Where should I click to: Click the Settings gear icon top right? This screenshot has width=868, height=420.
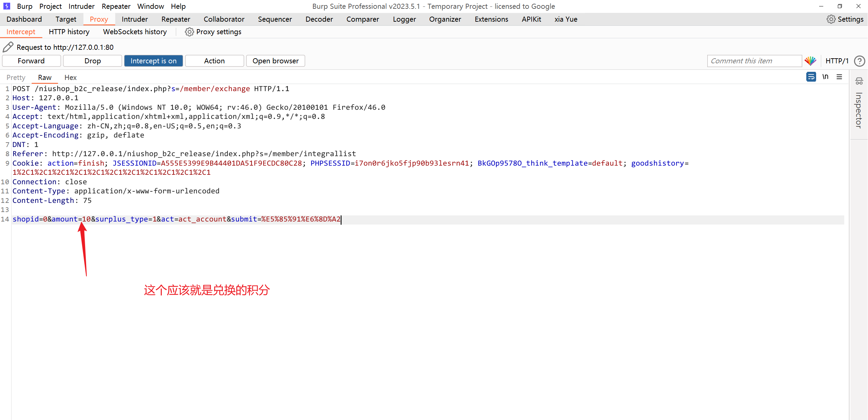[831, 19]
